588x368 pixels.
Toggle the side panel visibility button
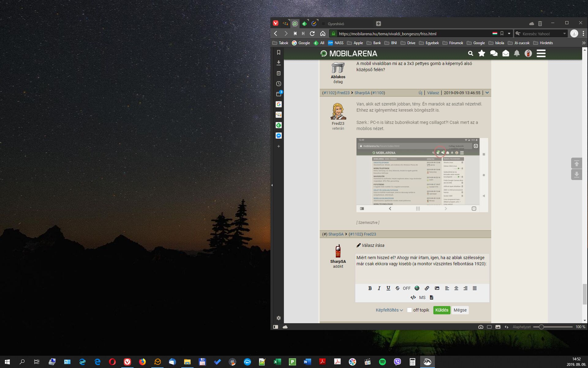(276, 327)
